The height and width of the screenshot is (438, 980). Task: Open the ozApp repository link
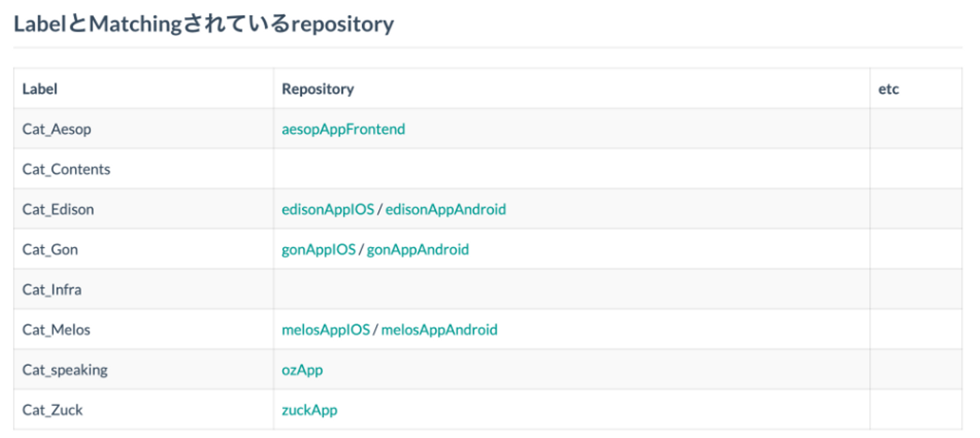(302, 370)
